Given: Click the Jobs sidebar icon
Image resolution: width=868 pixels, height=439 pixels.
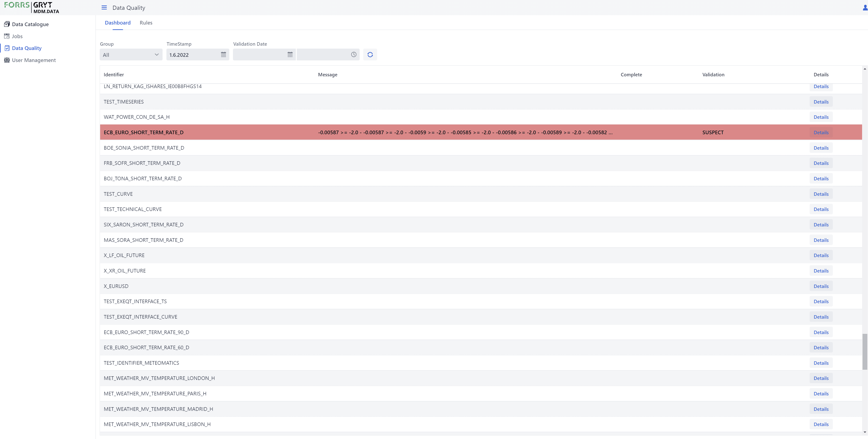Looking at the screenshot, I should pyautogui.click(x=7, y=36).
